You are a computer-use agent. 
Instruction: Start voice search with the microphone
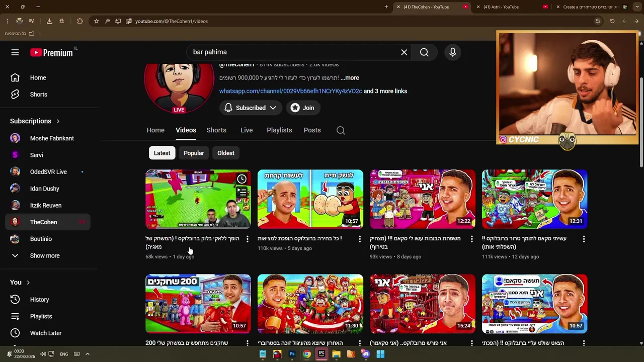tap(453, 52)
